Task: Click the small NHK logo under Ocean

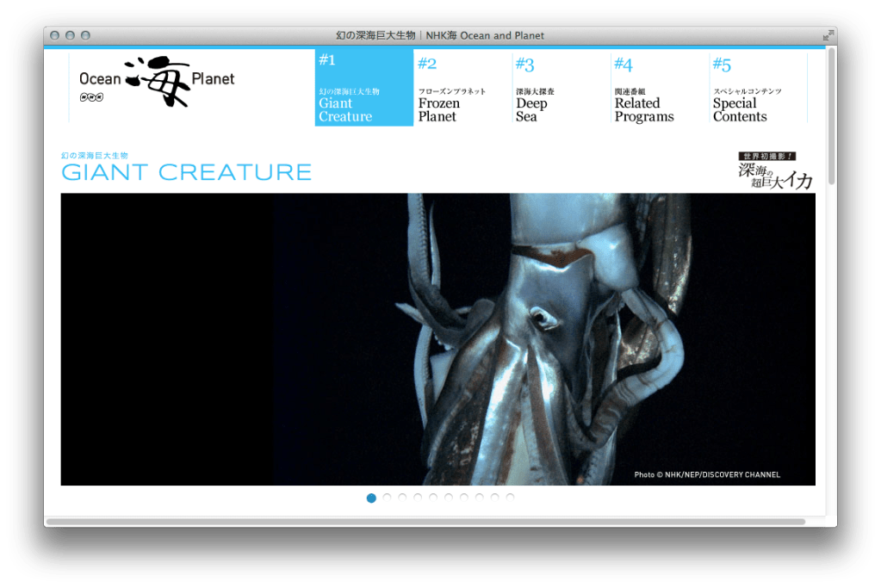Action: pyautogui.click(x=90, y=97)
